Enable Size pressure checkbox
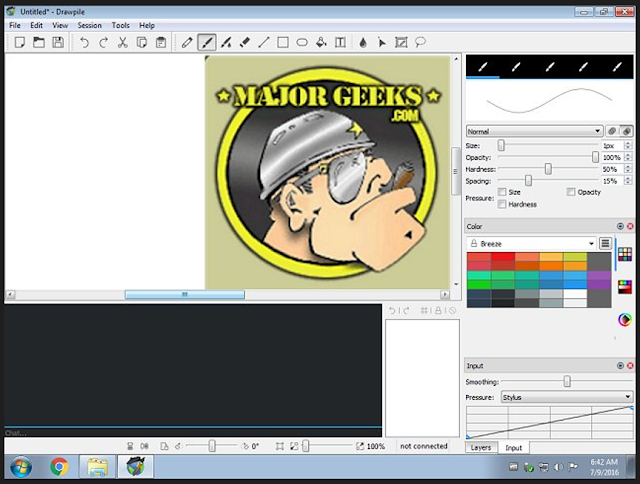Image resolution: width=640 pixels, height=484 pixels. coord(502,192)
